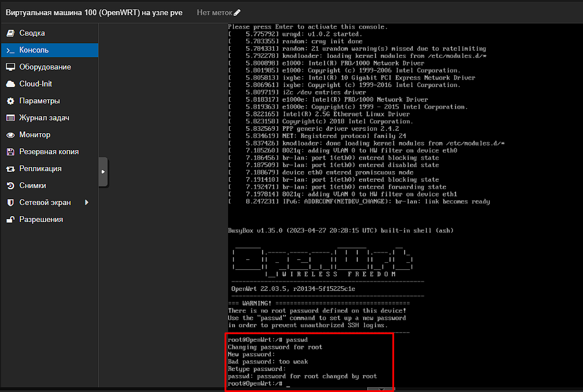Open Параметры of the VM

coord(50,101)
